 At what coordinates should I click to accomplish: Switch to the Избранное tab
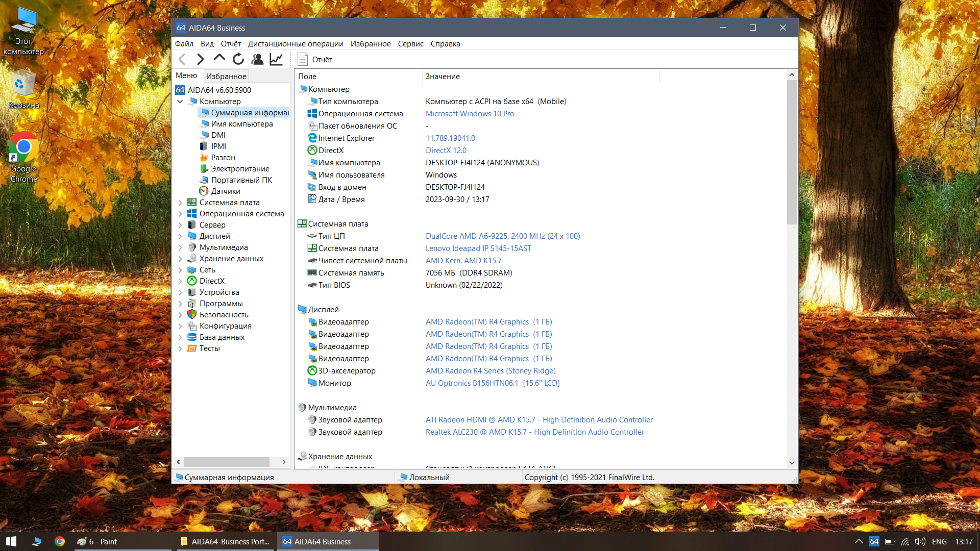[x=226, y=76]
